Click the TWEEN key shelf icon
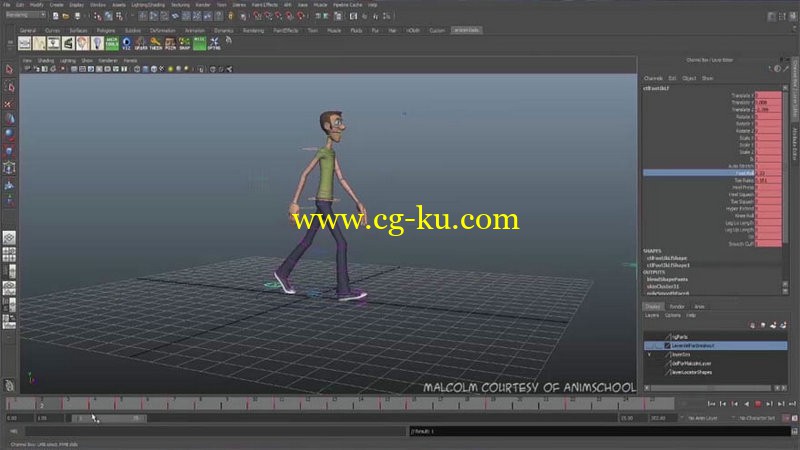Image resolution: width=800 pixels, height=450 pixels. point(156,43)
